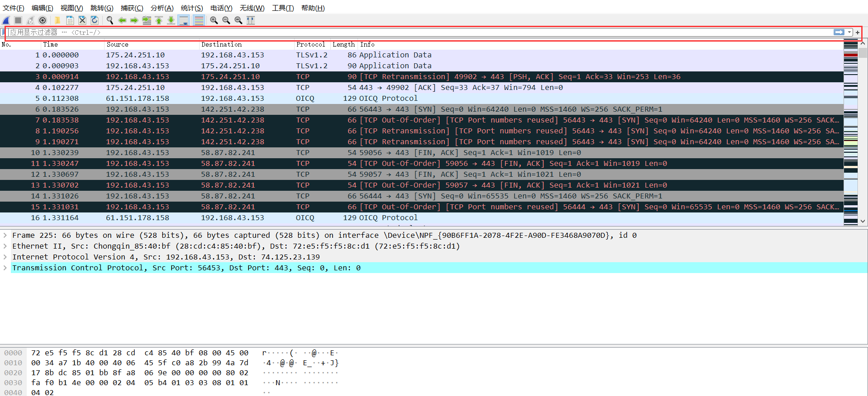Image resolution: width=868 pixels, height=396 pixels.
Task: Open the 统计(S) menu
Action: [192, 8]
